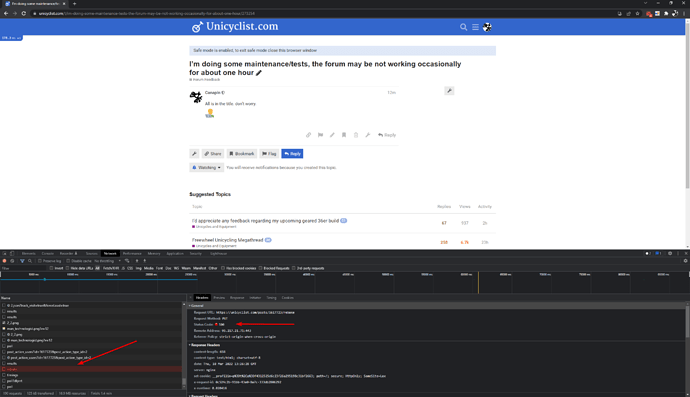Tick the 3rd-party requests checkbox
The image size is (690, 397).
(x=294, y=268)
